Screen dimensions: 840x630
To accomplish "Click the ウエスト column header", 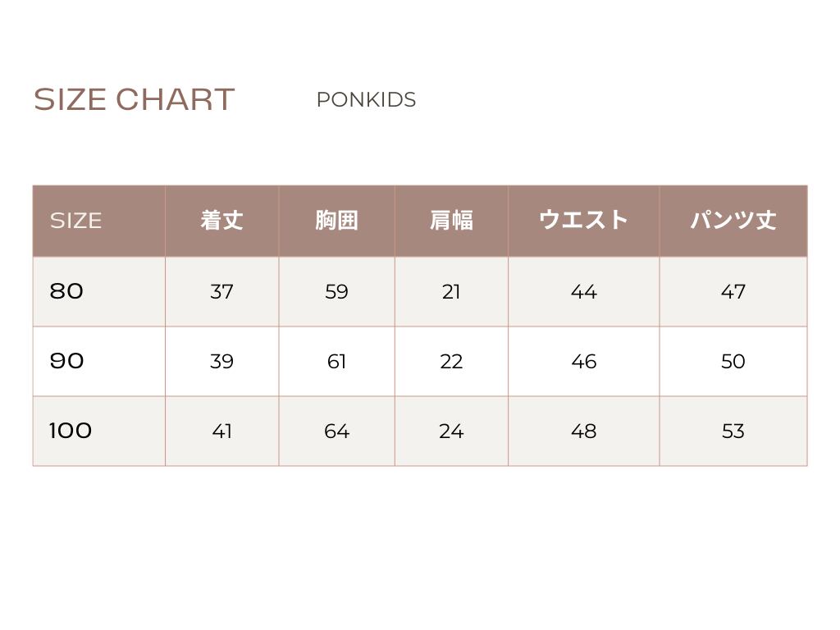I will coord(583,221).
